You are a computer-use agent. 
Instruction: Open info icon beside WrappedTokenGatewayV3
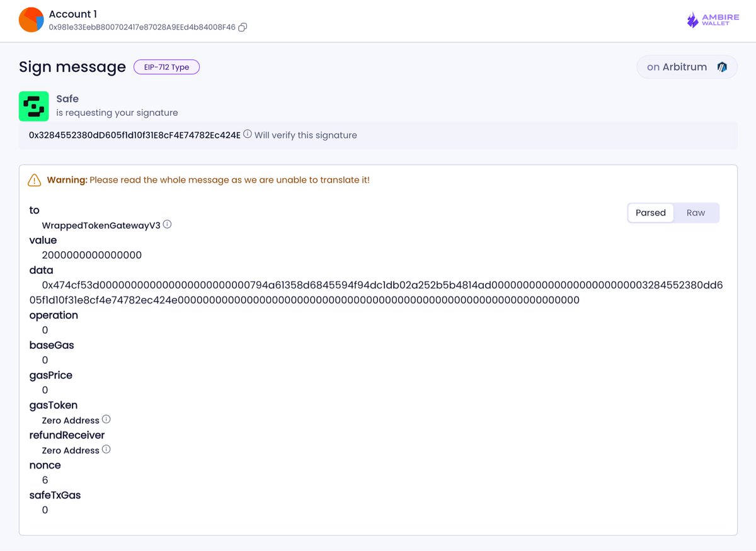pyautogui.click(x=167, y=224)
